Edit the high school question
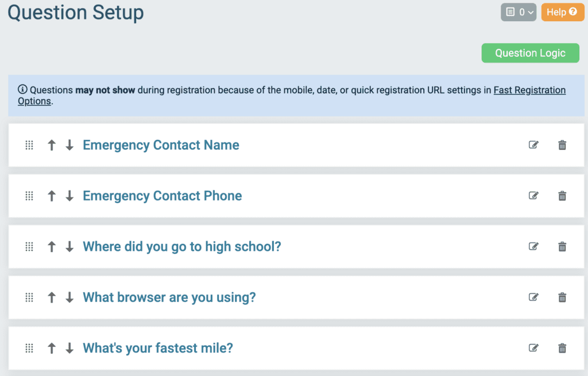This screenshot has width=588, height=376. click(x=533, y=246)
